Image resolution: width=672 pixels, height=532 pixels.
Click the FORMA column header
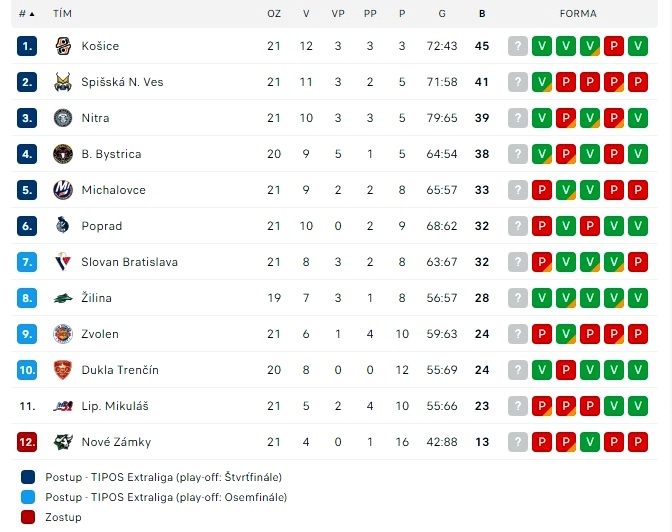(578, 14)
